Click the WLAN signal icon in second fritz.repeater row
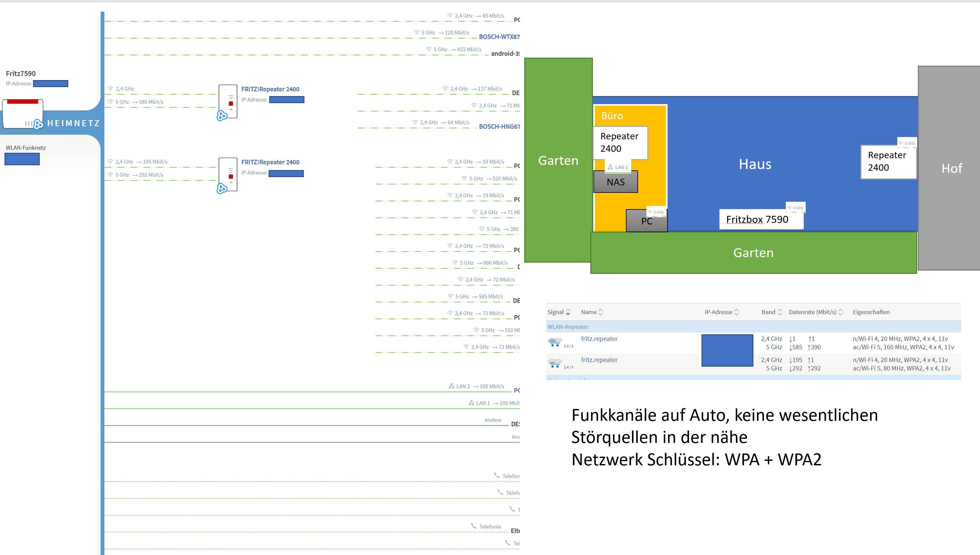 (555, 363)
